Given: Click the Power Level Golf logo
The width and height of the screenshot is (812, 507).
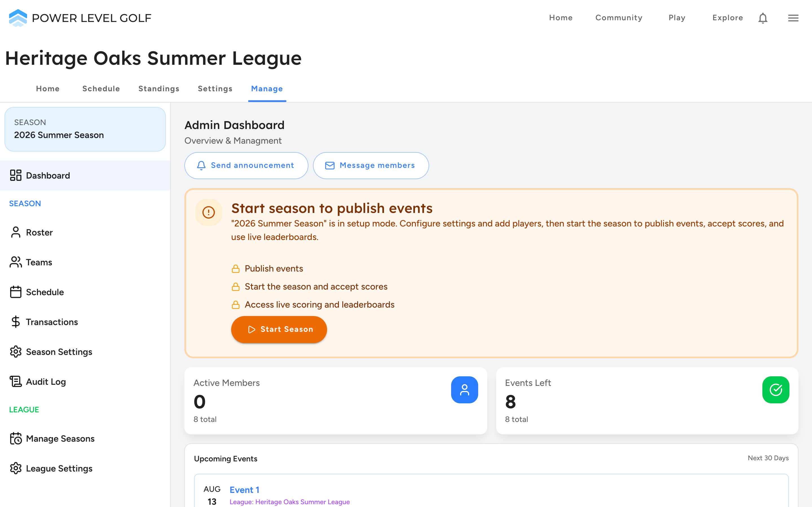Looking at the screenshot, I should coord(80,18).
